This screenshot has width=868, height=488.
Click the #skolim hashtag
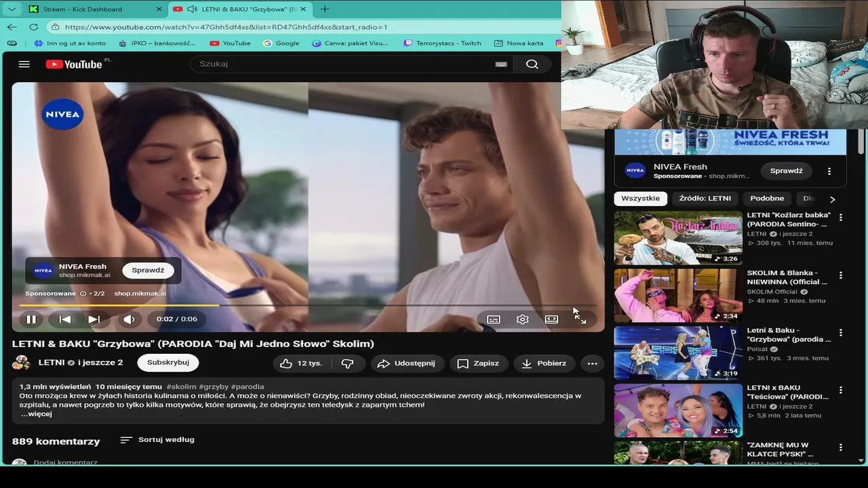point(181,387)
